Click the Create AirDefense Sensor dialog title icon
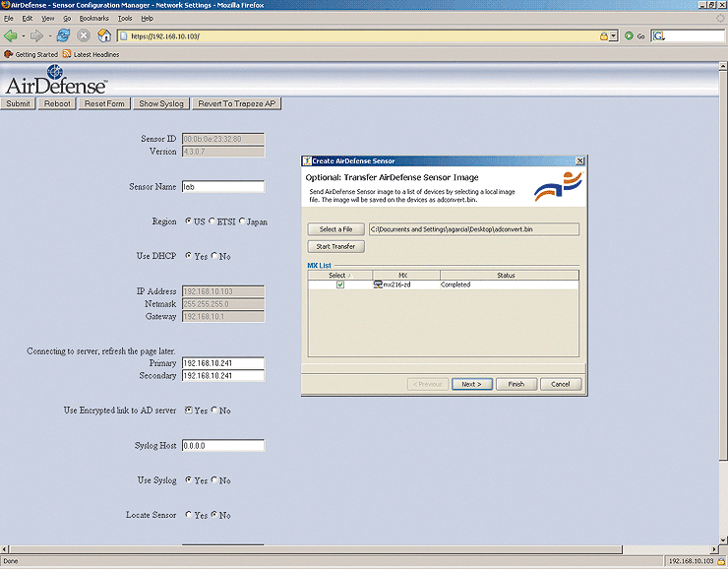The image size is (728, 569). [x=306, y=160]
